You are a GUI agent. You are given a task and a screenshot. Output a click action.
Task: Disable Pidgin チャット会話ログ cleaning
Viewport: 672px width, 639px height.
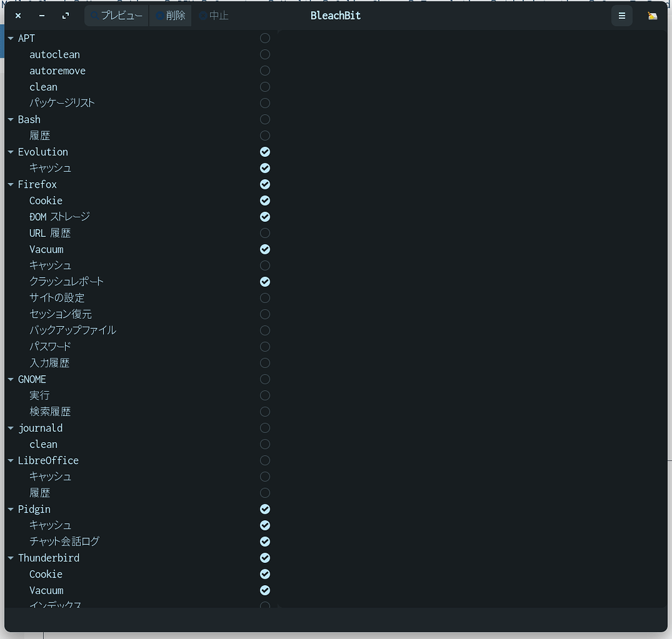click(265, 541)
